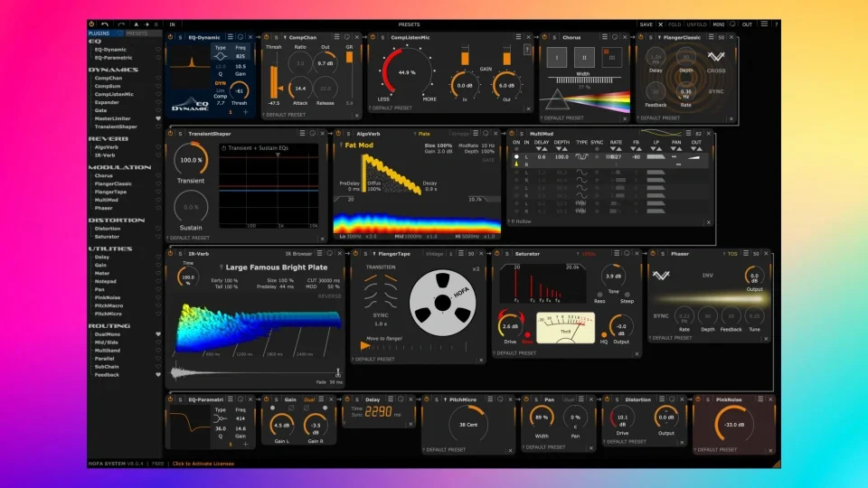
Task: Click the plus icon to add band in EQ-Dynamic
Action: [x=245, y=112]
